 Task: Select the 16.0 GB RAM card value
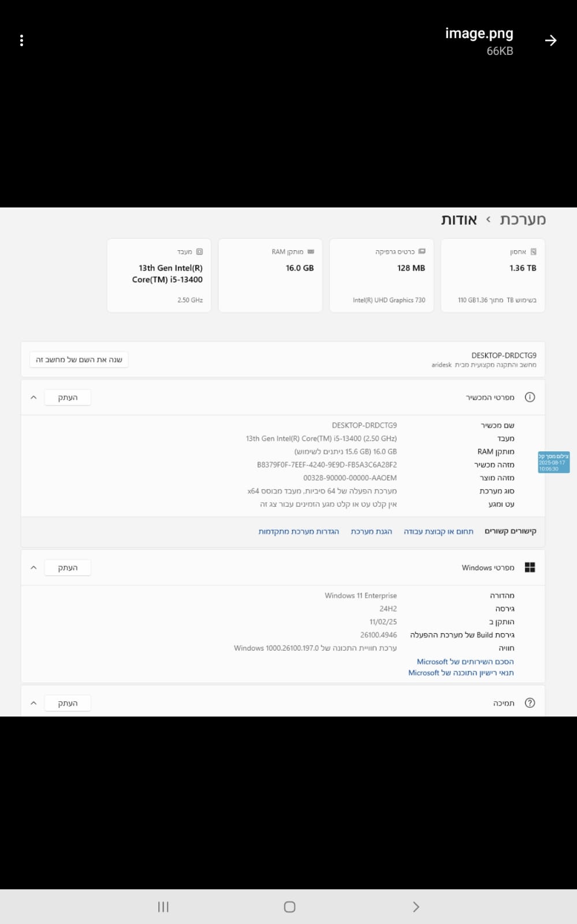pyautogui.click(x=300, y=268)
